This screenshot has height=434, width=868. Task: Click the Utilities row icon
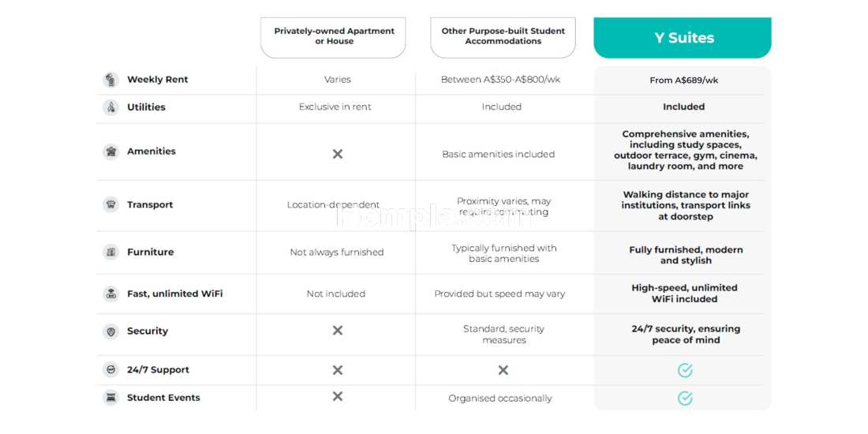click(111, 107)
